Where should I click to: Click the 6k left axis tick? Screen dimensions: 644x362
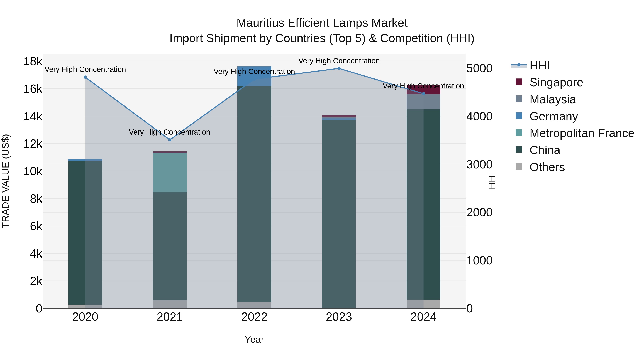click(x=36, y=226)
